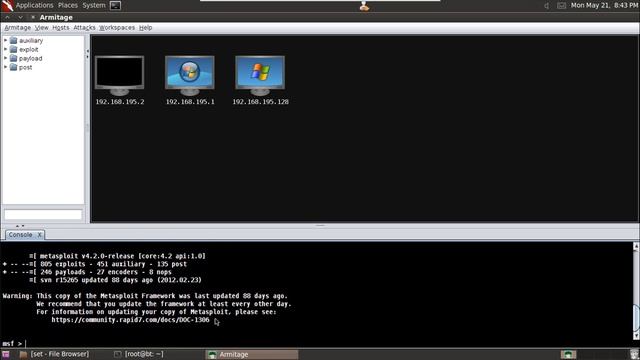Viewport: 640px width, 360px height.
Task: Click the payload folder icon
Action: tap(13, 58)
